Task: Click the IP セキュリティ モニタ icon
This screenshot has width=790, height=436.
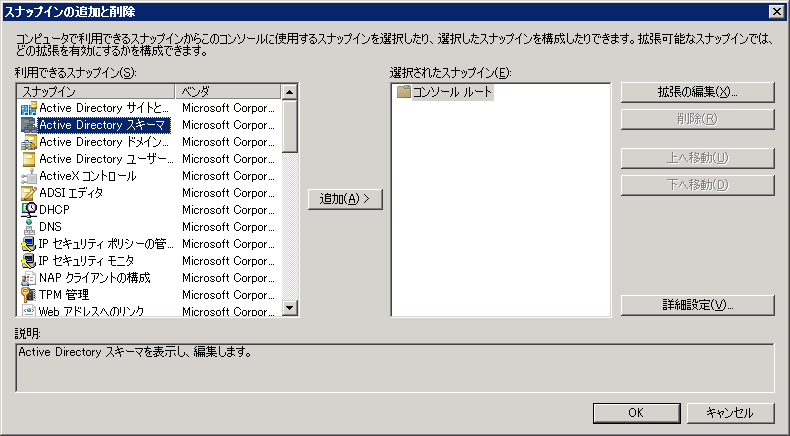Action: [29, 260]
